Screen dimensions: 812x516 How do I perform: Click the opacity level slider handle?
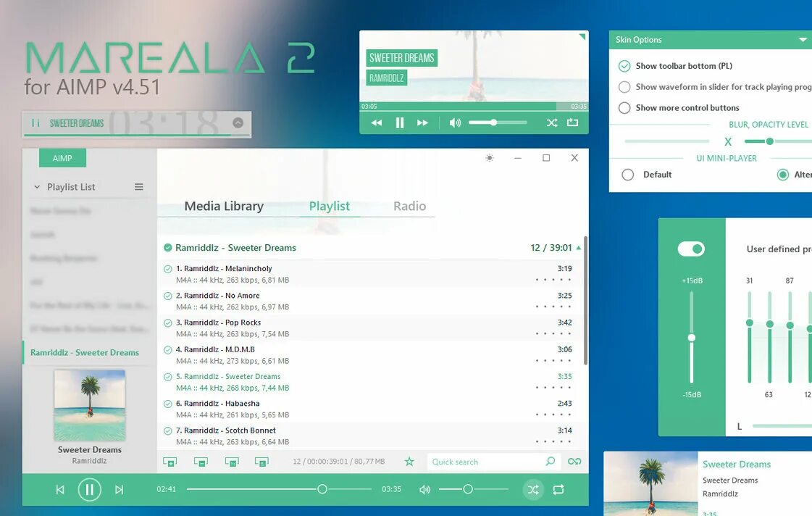coord(769,141)
